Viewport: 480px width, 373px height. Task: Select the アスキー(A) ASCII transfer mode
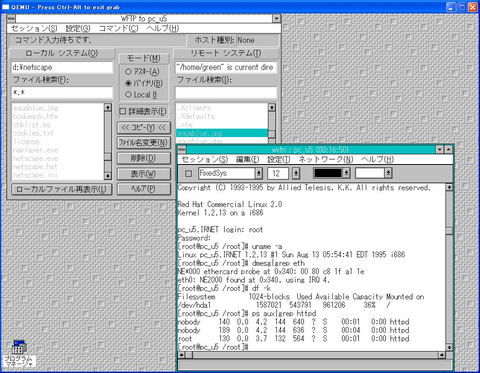click(x=142, y=71)
